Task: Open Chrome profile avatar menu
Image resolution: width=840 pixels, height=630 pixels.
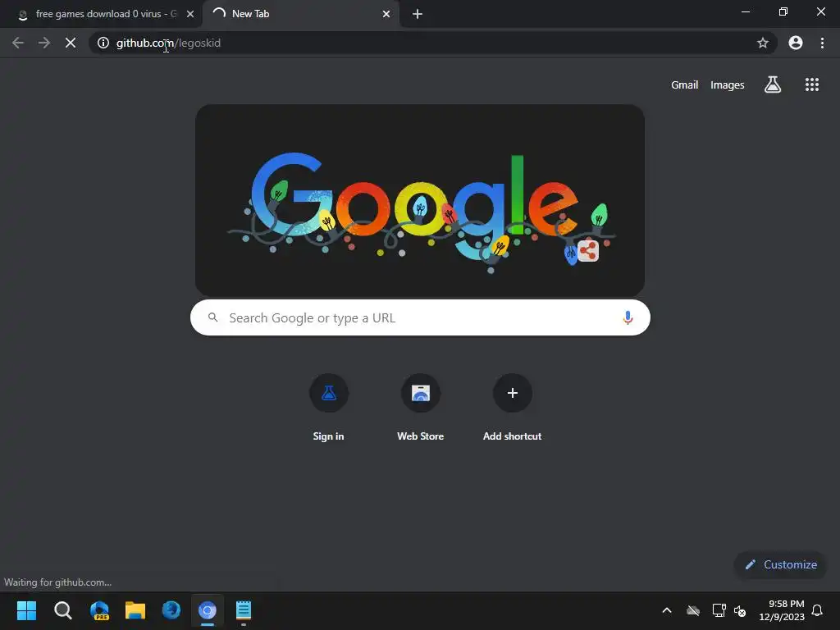Action: (796, 43)
